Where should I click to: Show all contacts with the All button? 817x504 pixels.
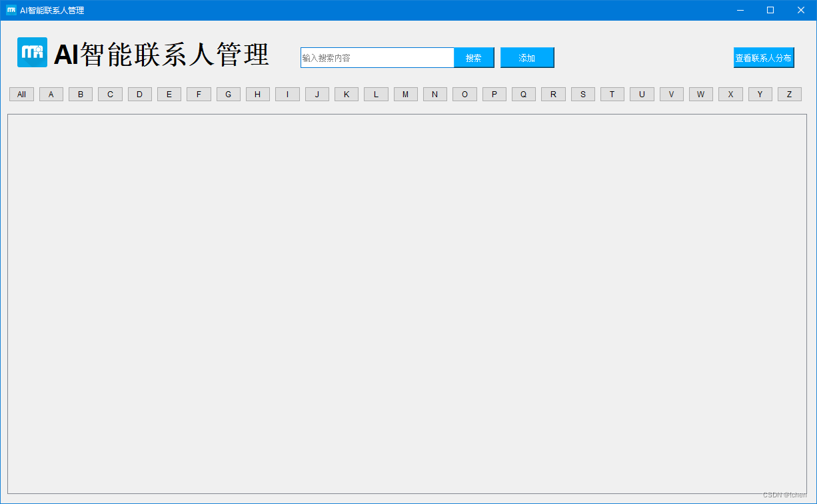pyautogui.click(x=21, y=95)
